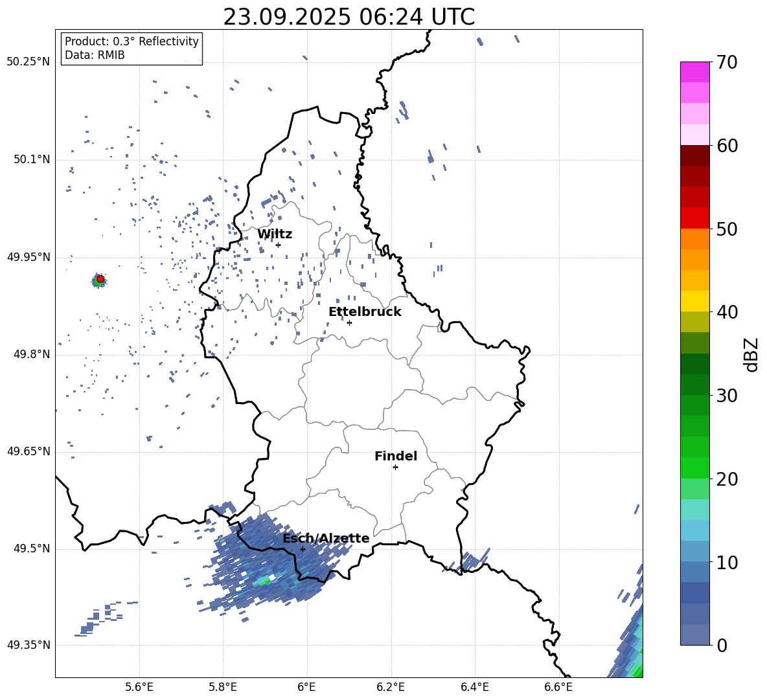Click the colorbar tick label 0

(x=722, y=646)
